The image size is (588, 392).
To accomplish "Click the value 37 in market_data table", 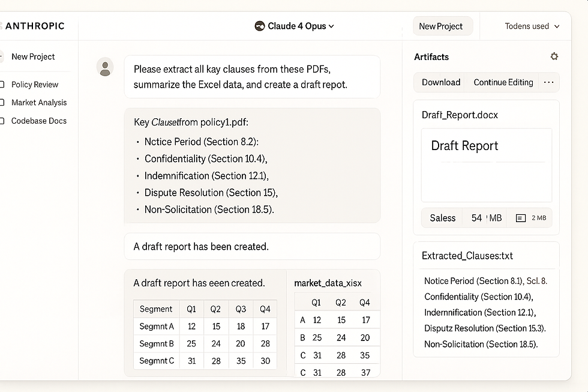I will pos(365,373).
